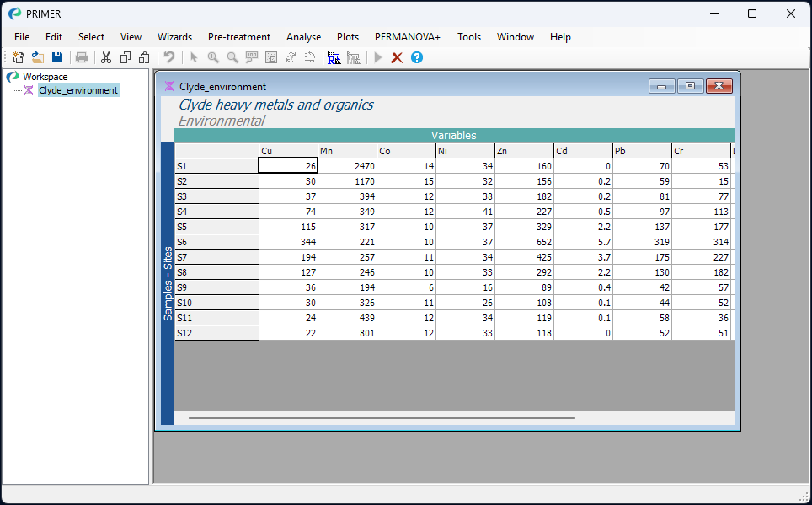Open the Pre-treatment menu
The width and height of the screenshot is (812, 505).
(239, 37)
